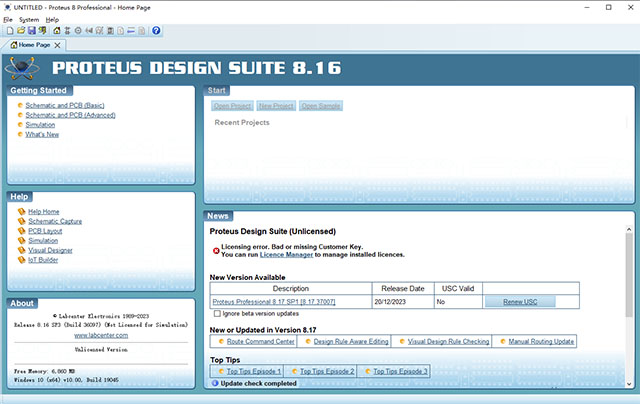Open Simulation link in Help panel
640x404 pixels.
(x=43, y=241)
